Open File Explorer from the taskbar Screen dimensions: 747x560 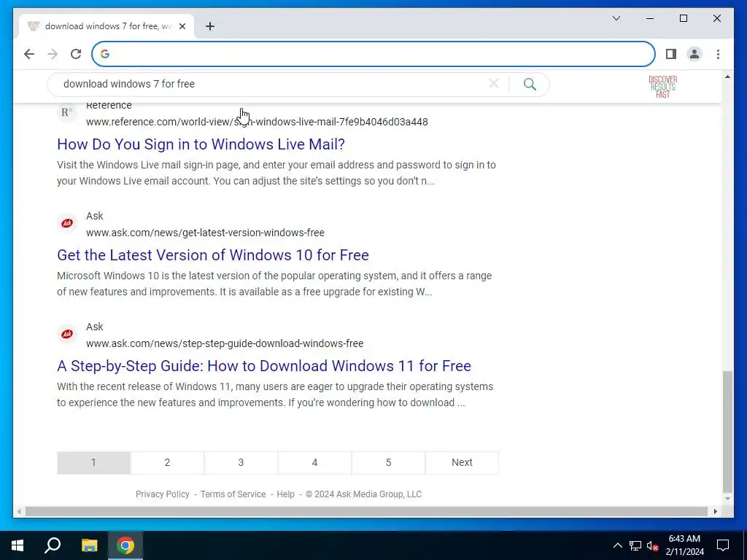click(89, 545)
